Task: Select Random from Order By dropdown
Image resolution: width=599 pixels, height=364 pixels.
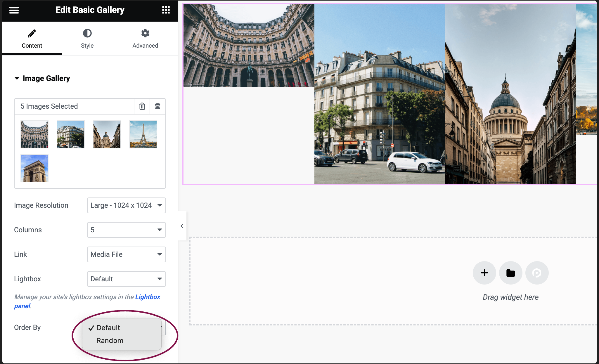Action: (110, 340)
